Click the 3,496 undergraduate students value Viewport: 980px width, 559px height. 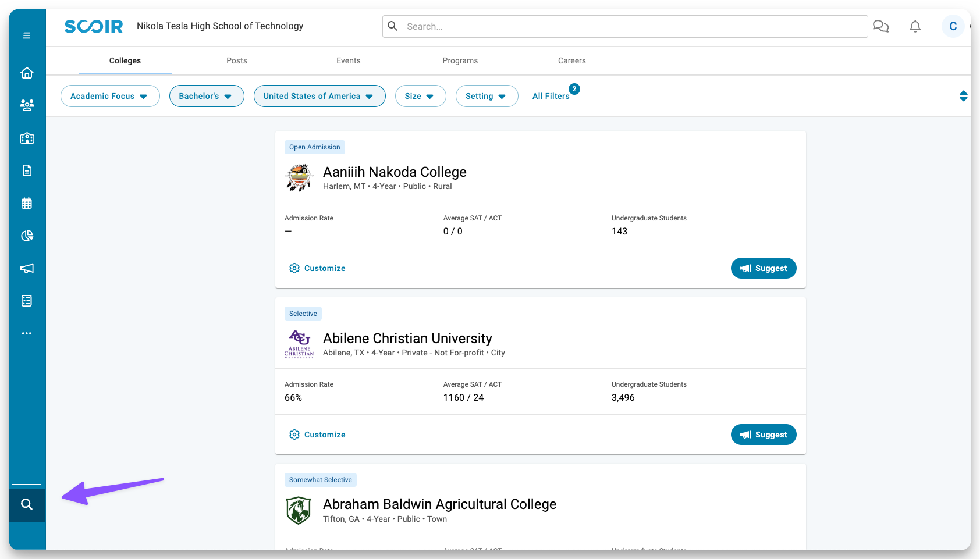[623, 398]
